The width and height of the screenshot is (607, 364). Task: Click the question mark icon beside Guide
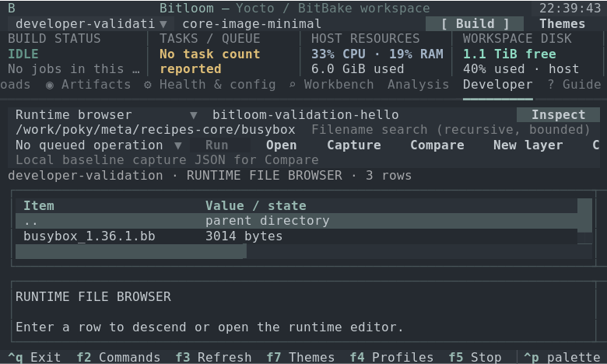(x=551, y=84)
